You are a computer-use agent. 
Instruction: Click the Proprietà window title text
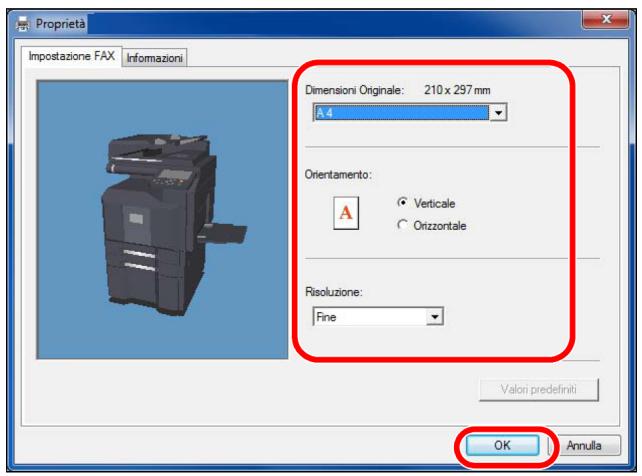(x=61, y=24)
